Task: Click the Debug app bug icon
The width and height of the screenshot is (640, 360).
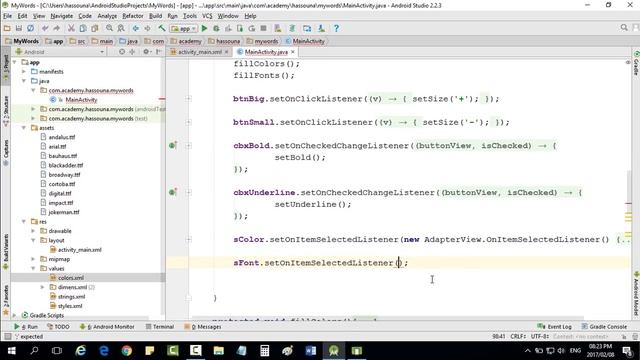Action: [216, 28]
